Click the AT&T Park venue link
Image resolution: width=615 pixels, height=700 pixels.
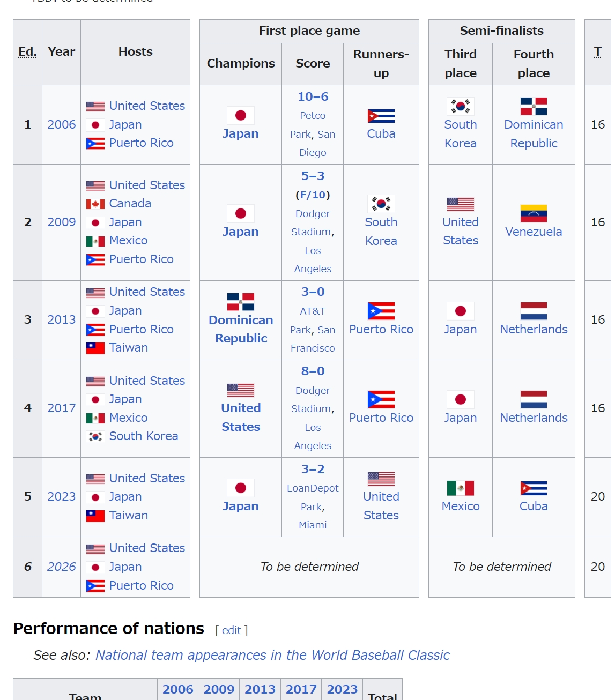point(313,311)
